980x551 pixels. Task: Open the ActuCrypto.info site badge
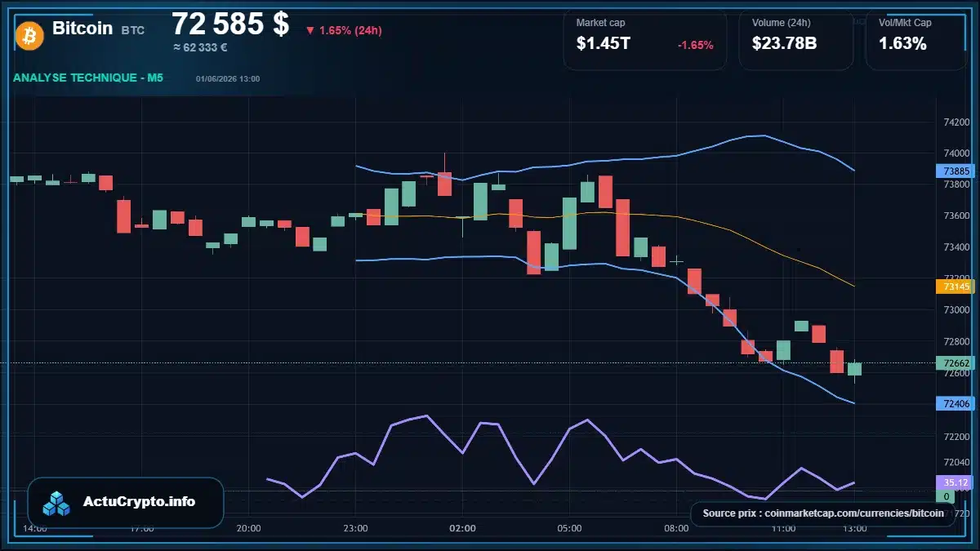[126, 502]
